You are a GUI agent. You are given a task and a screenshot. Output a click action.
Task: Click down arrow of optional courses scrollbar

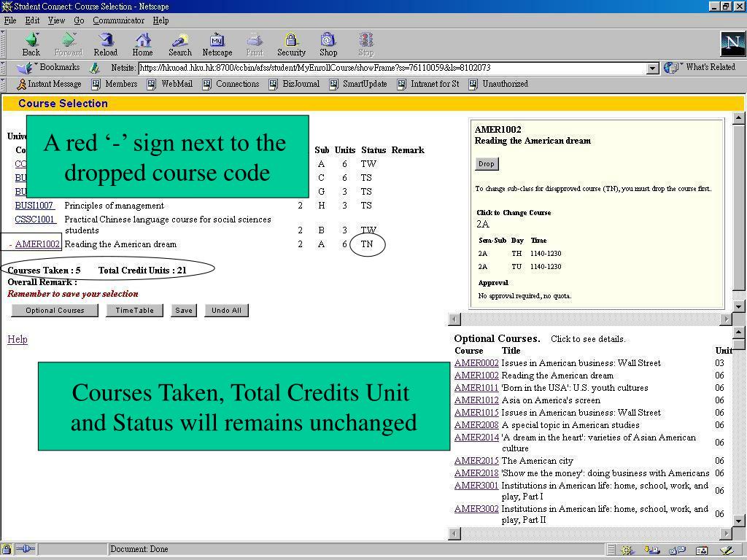tap(738, 521)
